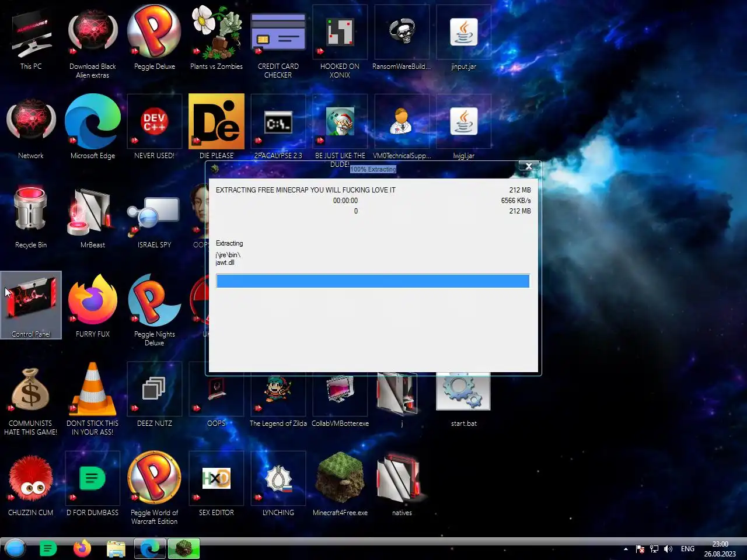Open Firefox from the taskbar

(x=82, y=548)
